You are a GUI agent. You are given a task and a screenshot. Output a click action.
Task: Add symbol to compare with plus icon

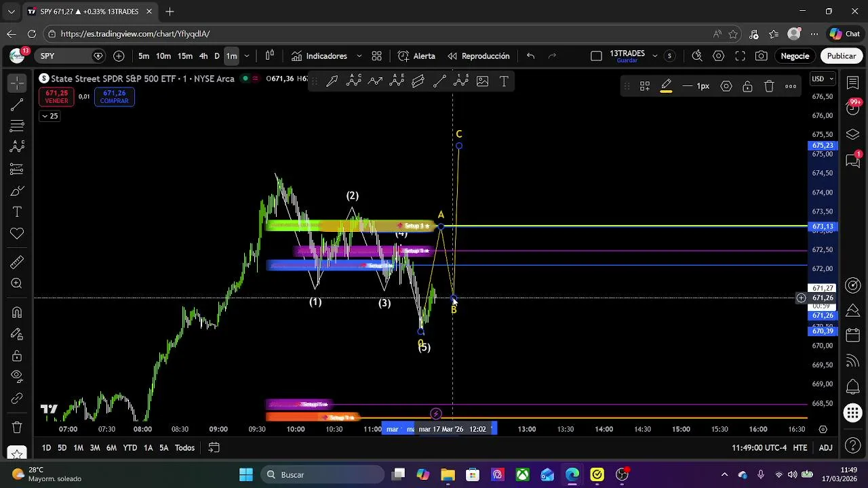pyautogui.click(x=119, y=56)
